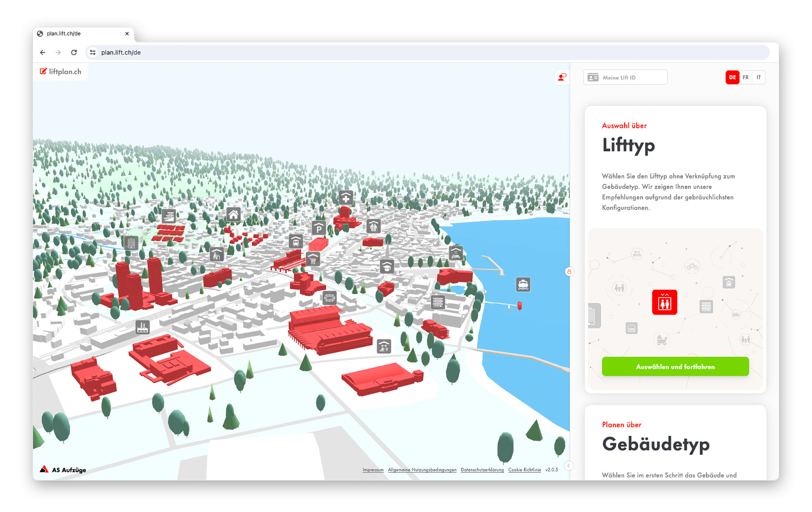This screenshot has width=812, height=512.
Task: Click the ship marker on the lake
Action: pyautogui.click(x=523, y=284)
